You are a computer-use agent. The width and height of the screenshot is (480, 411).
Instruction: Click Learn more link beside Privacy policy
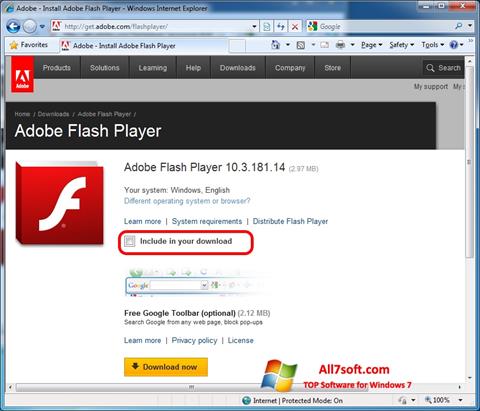point(142,340)
